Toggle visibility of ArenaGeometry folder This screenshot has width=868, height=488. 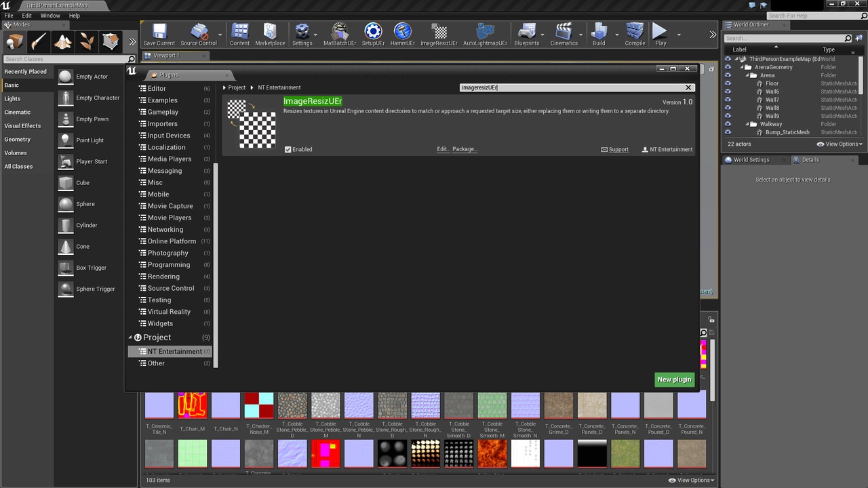coord(728,67)
